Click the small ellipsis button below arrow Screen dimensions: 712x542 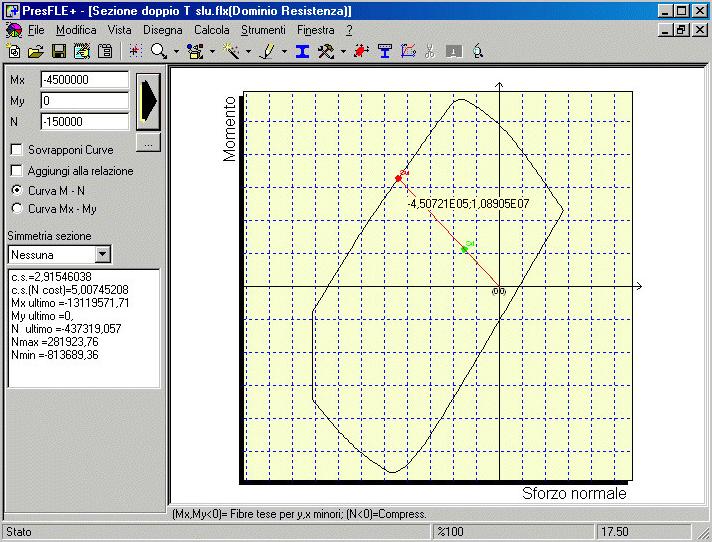click(147, 144)
